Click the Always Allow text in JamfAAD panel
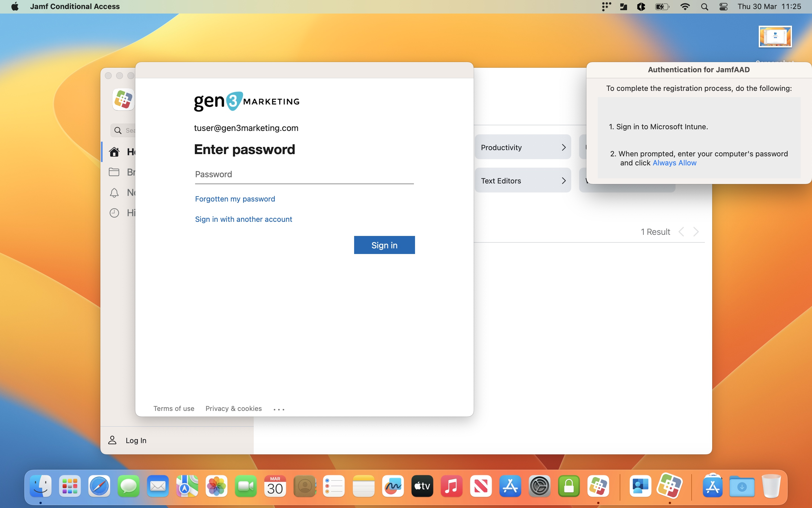The height and width of the screenshot is (508, 812). point(674,163)
